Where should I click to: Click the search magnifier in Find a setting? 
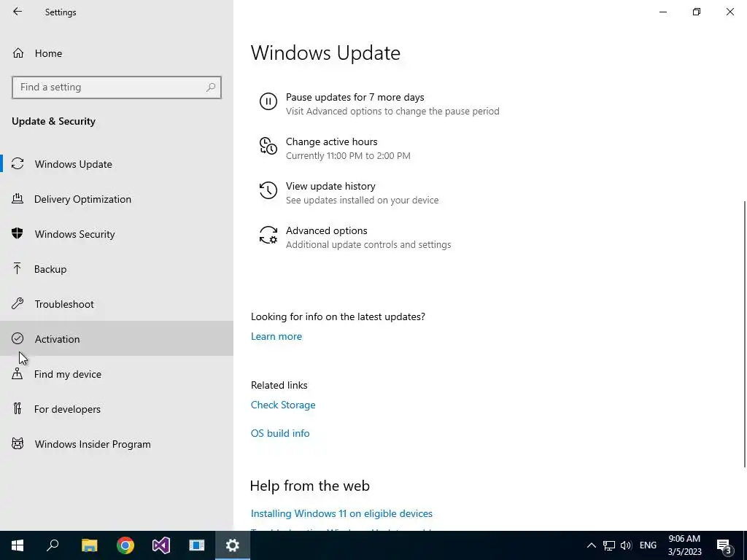pos(211,87)
